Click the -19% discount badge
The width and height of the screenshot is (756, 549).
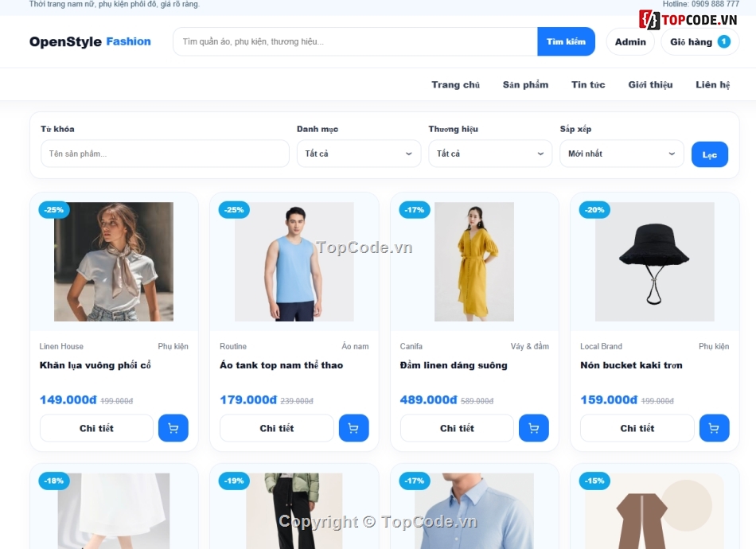234,481
